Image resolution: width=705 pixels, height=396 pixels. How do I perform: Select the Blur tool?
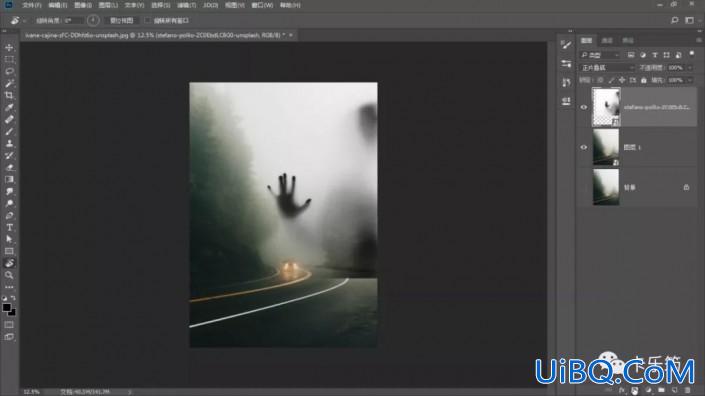(x=9, y=191)
